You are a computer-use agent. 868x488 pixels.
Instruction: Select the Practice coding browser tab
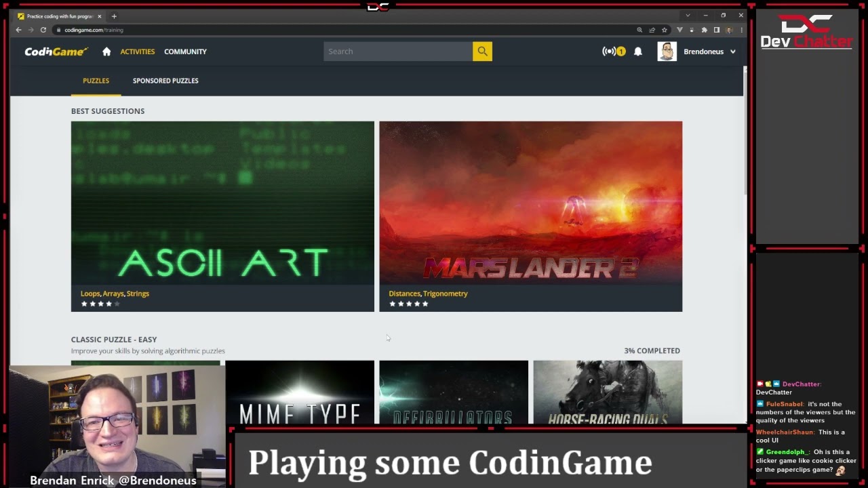(60, 16)
